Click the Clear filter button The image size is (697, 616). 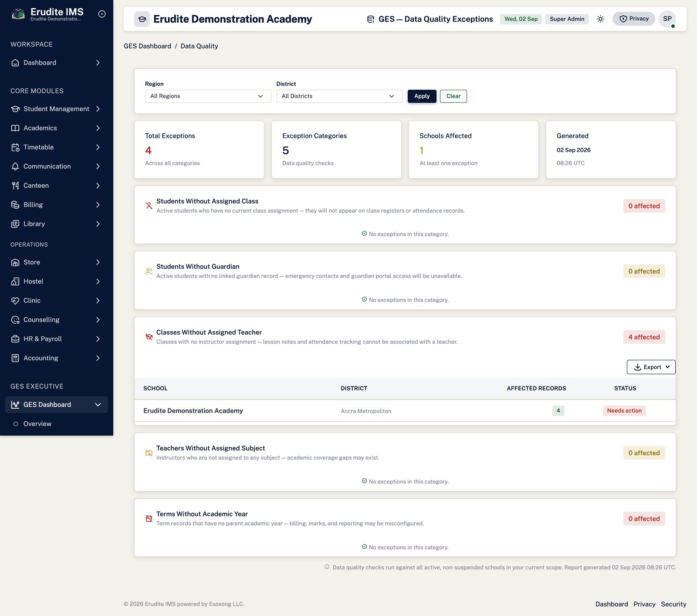pos(453,96)
